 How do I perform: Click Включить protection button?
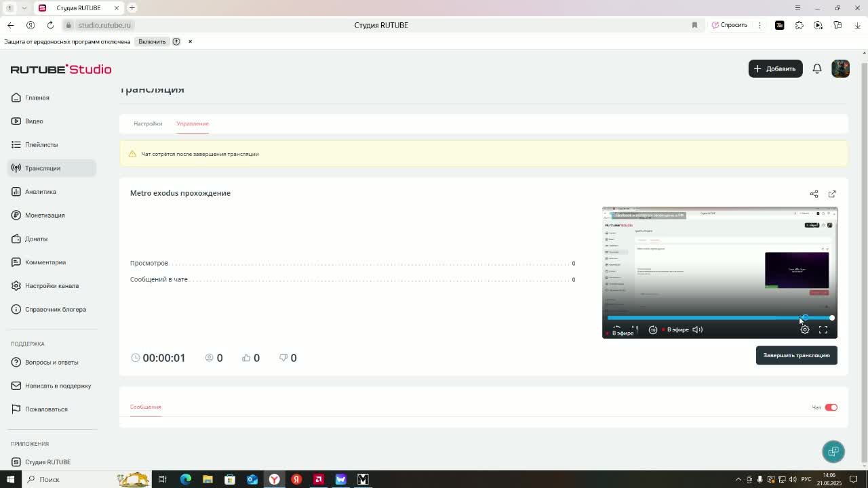[x=152, y=41]
